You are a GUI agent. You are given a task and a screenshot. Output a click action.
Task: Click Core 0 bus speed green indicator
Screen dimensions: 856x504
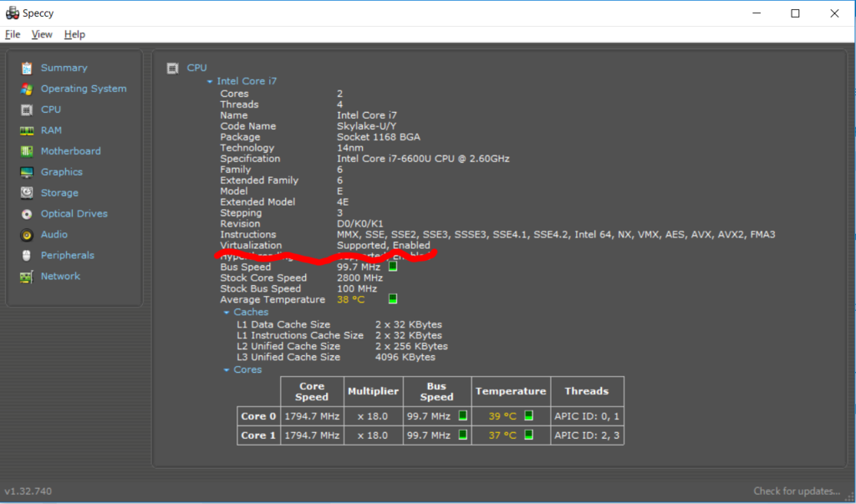coord(463,415)
